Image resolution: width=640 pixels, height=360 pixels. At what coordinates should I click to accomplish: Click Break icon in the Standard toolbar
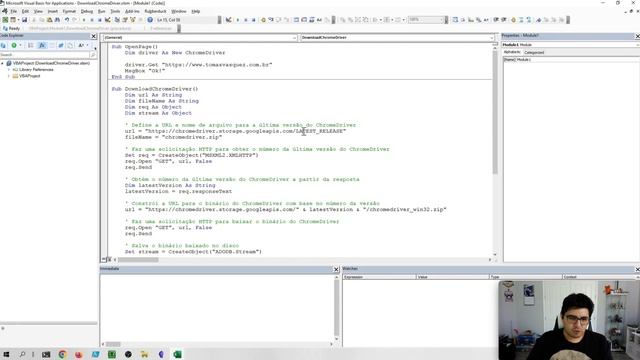tap(92, 20)
